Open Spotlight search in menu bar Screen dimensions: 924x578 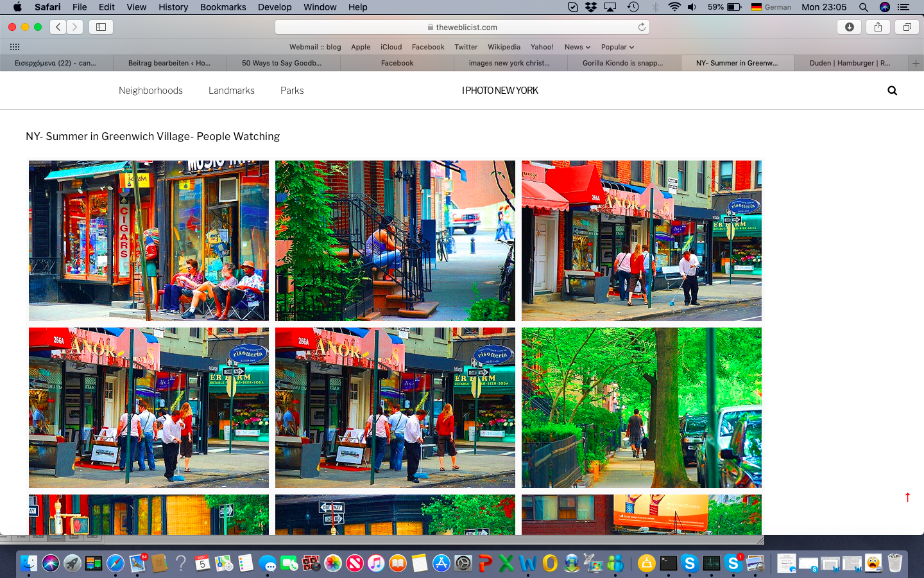[864, 7]
